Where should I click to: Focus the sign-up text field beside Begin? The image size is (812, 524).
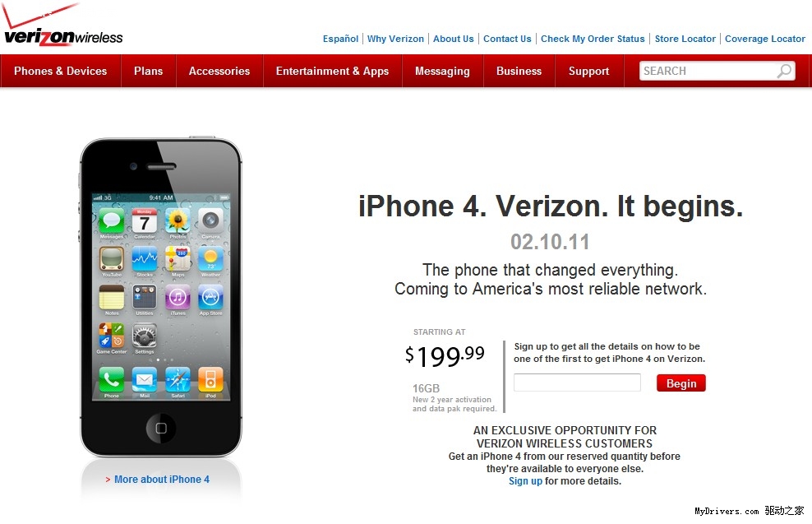[577, 383]
